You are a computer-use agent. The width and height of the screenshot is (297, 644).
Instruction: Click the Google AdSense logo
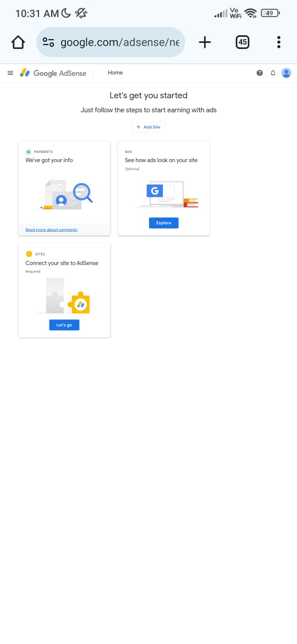pos(53,73)
